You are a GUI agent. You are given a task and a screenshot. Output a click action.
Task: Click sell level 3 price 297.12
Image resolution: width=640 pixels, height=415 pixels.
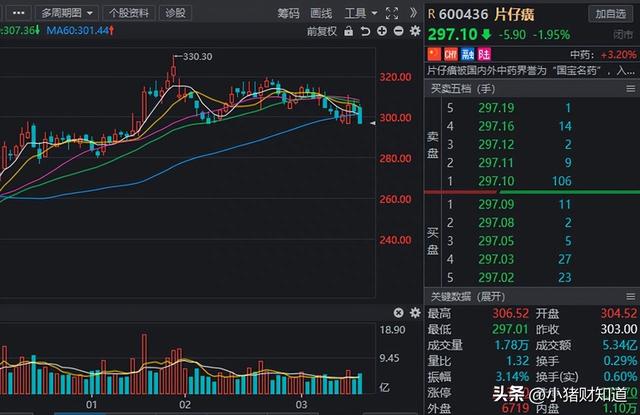coord(496,144)
